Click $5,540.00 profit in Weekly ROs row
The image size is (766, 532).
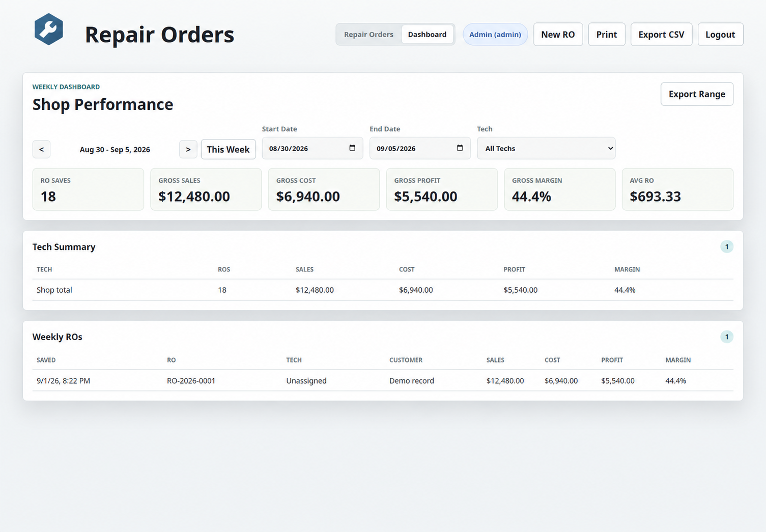[618, 381]
